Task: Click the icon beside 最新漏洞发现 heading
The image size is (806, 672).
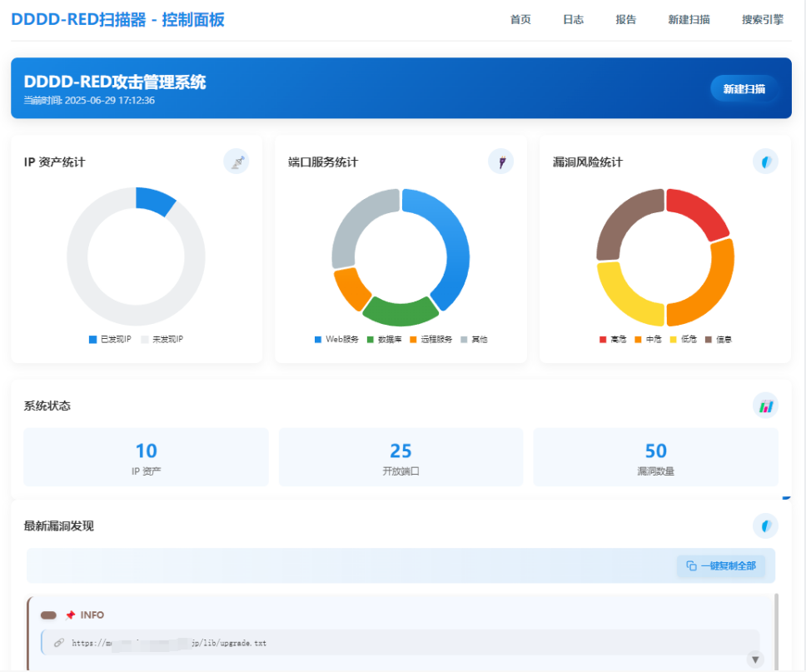Action: coord(765,526)
